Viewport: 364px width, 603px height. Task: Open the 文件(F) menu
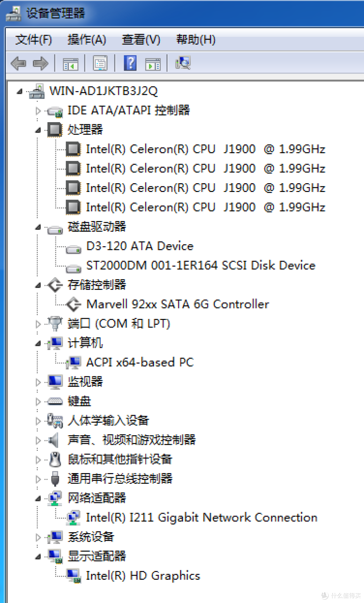[33, 40]
